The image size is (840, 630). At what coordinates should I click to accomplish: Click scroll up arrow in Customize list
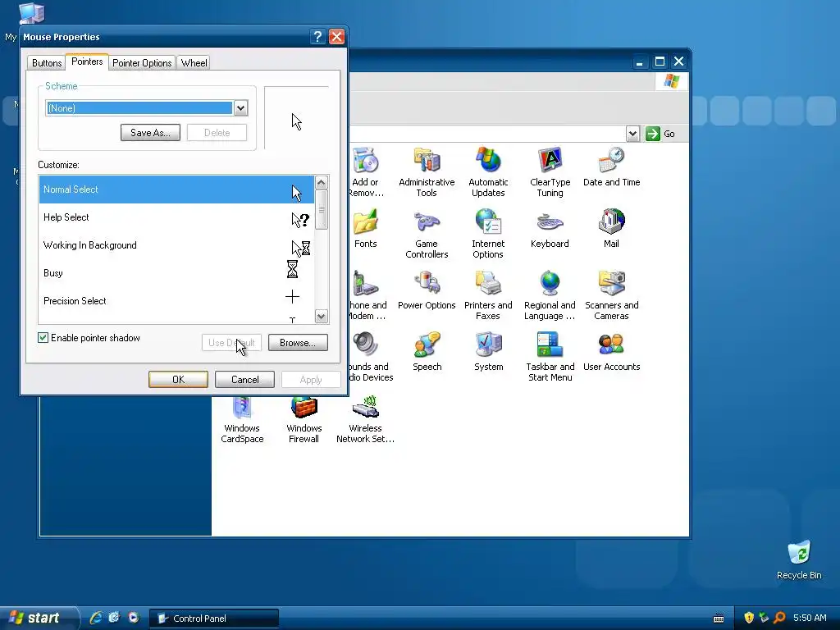[x=322, y=183]
